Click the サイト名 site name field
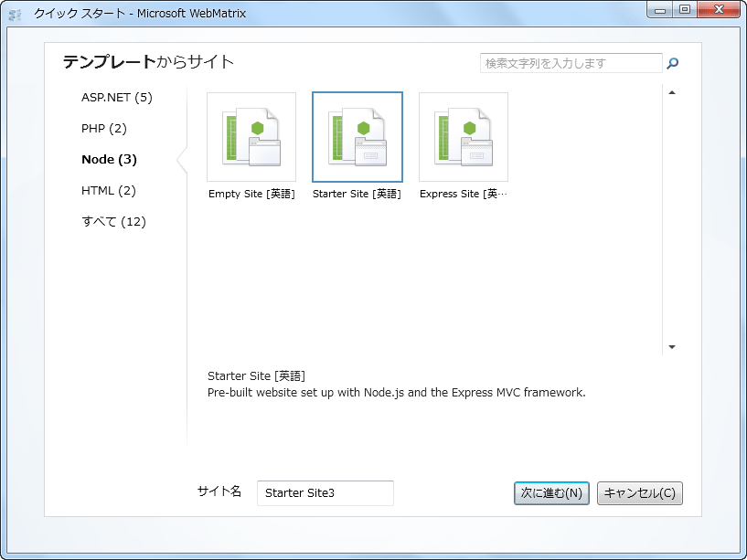Viewport: 747px width, 560px height. click(325, 493)
